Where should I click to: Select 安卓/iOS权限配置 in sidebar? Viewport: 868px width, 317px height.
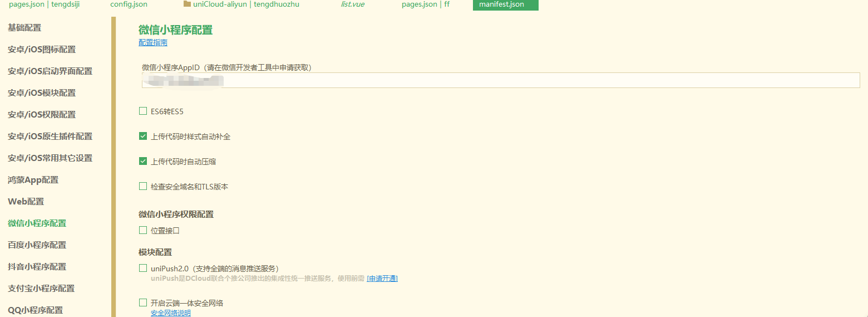[x=42, y=115]
